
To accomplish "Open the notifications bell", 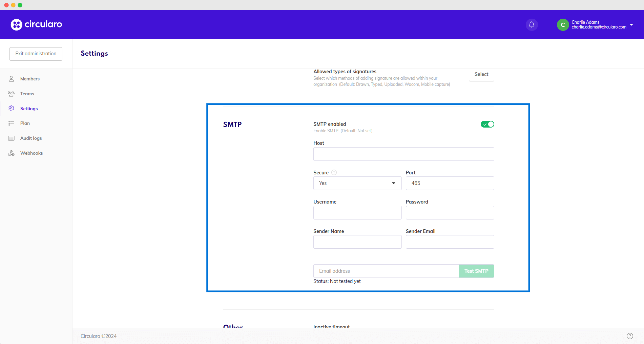I will 531,24.
